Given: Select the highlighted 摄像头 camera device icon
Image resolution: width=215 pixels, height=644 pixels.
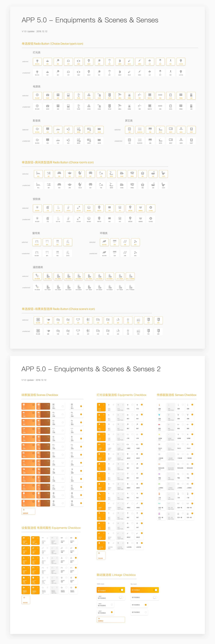Looking at the screenshot, I should click(120, 95).
